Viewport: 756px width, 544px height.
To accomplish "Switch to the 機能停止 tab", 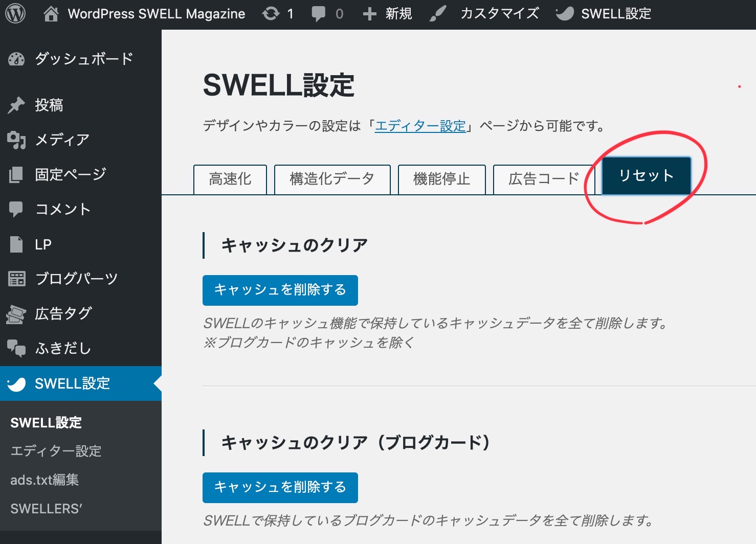I will point(441,179).
